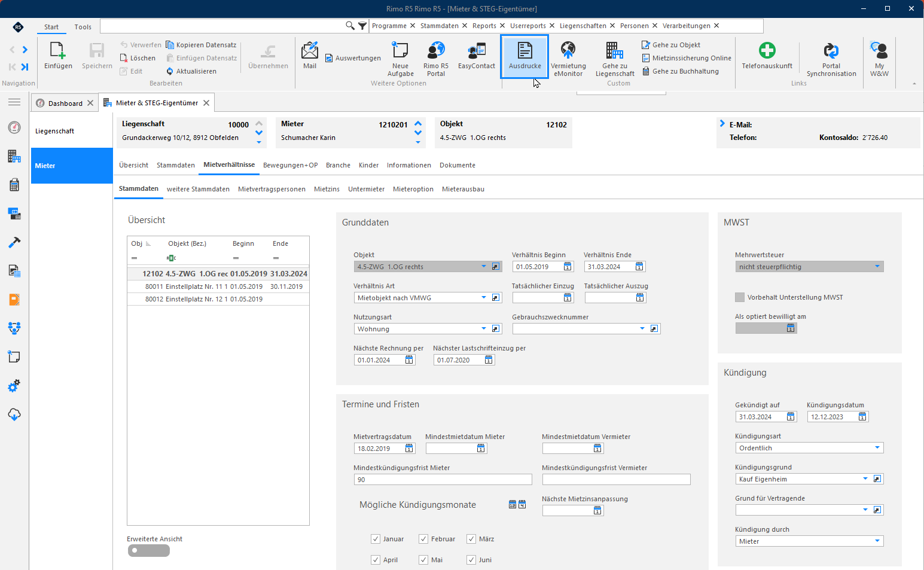This screenshot has height=570, width=924.
Task: Open the Ausdrucke print menu
Action: (x=524, y=56)
